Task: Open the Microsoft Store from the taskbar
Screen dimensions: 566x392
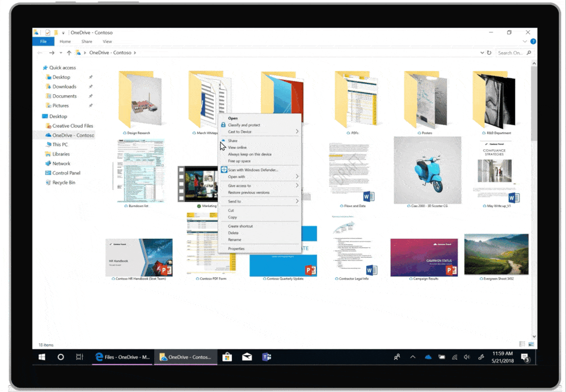Action: click(x=226, y=357)
